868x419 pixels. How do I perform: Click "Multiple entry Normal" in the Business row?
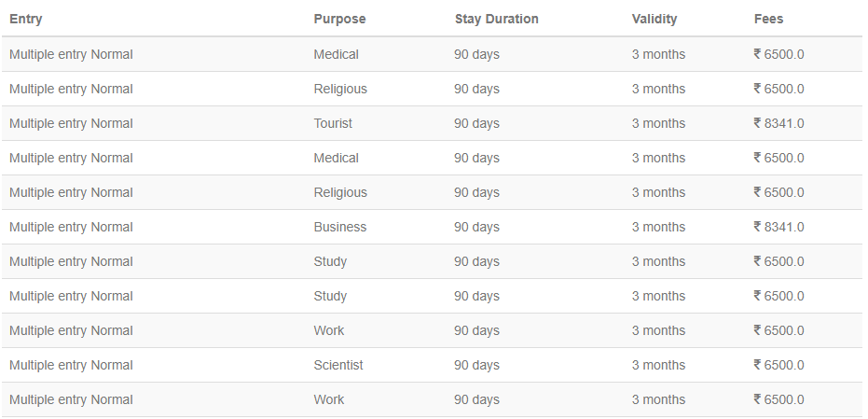click(71, 227)
